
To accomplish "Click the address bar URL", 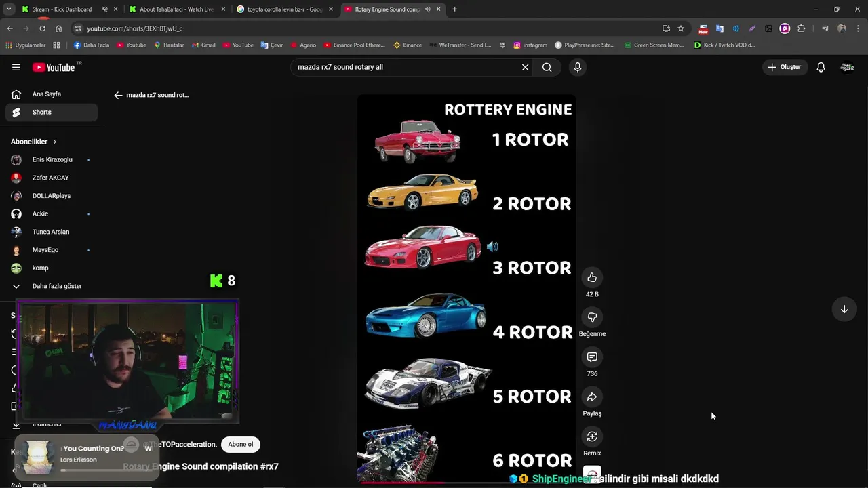I will tap(135, 28).
